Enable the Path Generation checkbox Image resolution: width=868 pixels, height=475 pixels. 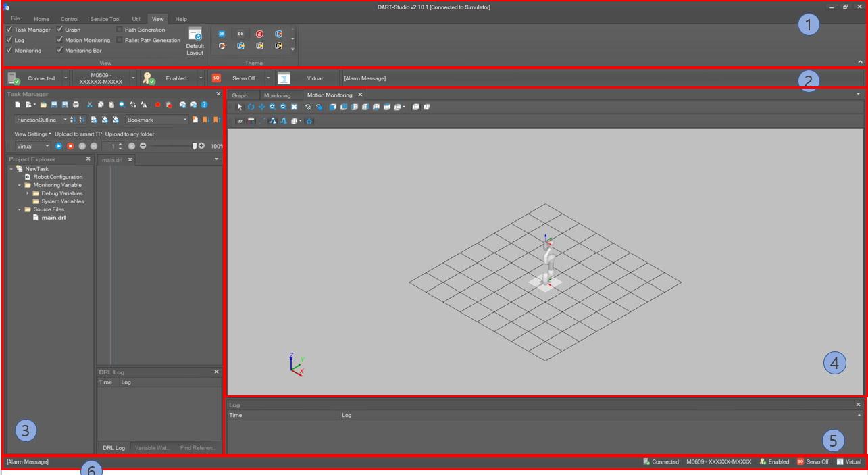coord(120,30)
